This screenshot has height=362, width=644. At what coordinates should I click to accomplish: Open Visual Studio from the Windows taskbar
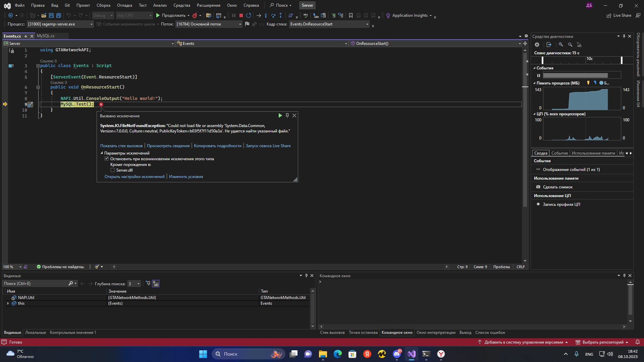[x=412, y=354]
